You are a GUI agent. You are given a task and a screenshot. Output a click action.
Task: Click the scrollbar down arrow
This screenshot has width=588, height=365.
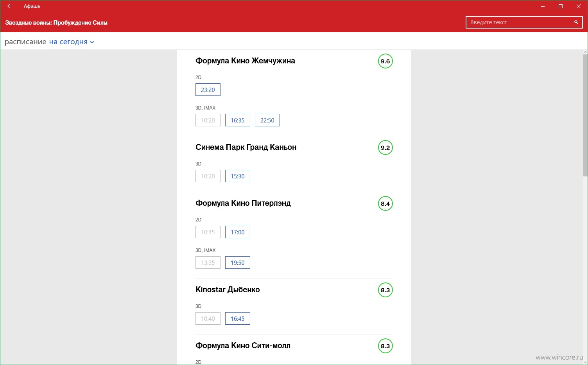[x=585, y=362]
